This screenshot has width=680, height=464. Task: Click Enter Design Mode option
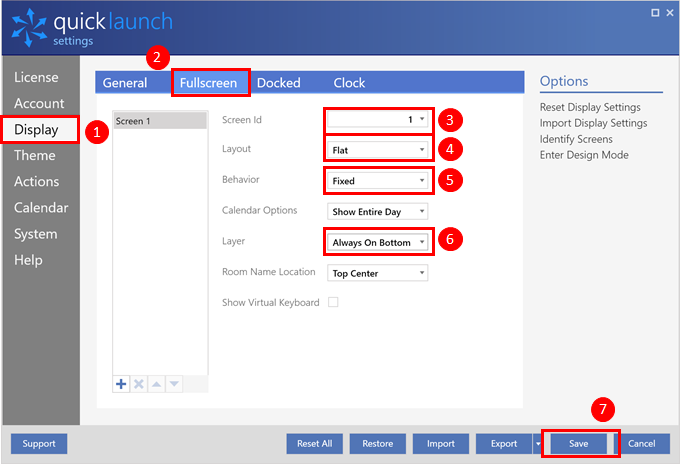click(584, 155)
